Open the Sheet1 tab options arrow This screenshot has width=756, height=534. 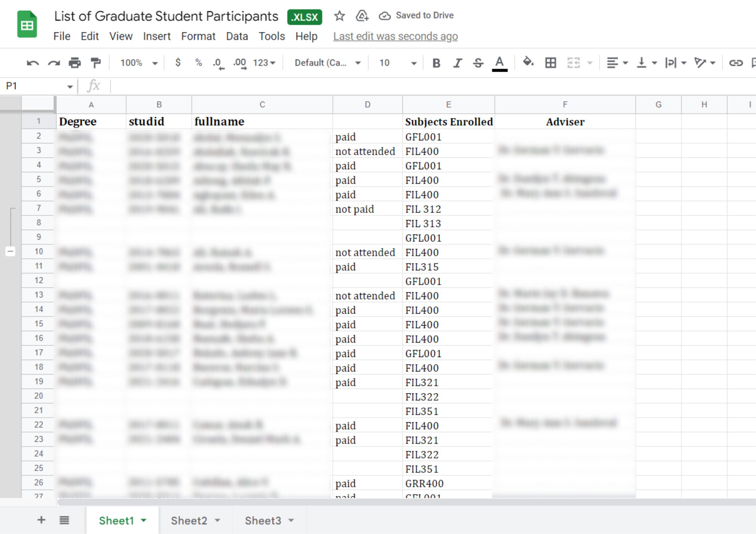144,520
